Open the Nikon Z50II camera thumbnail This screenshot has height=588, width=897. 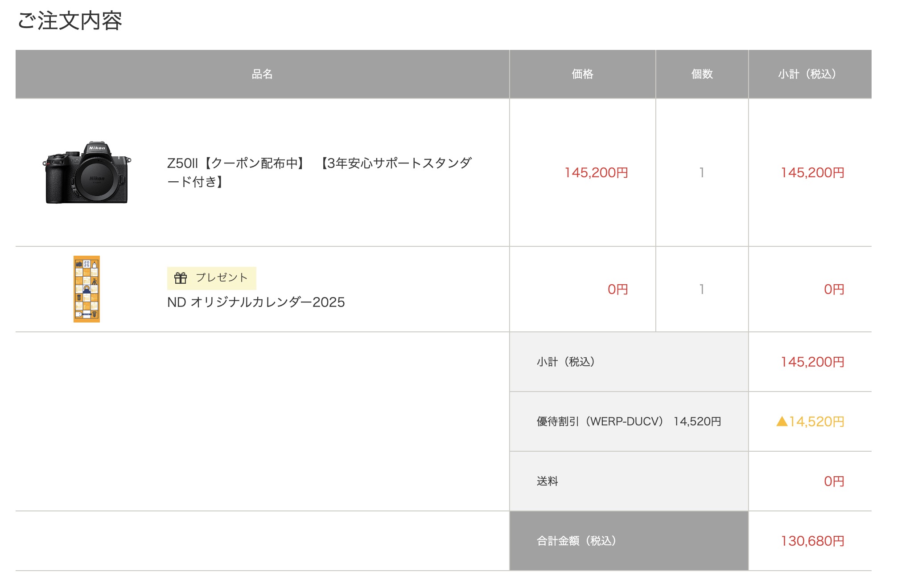pos(87,173)
